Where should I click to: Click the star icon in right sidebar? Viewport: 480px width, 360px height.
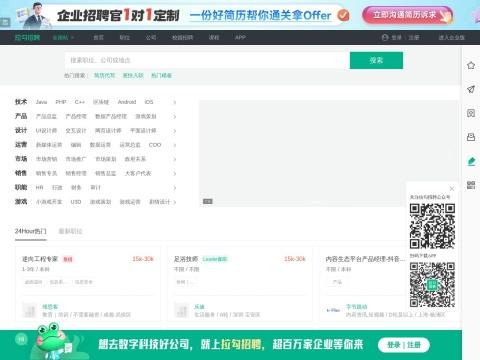471,65
